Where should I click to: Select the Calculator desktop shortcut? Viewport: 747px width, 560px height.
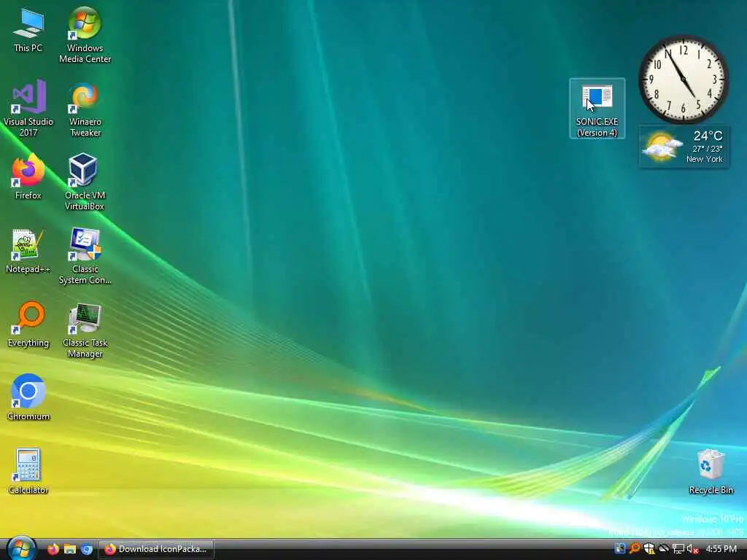28,472
